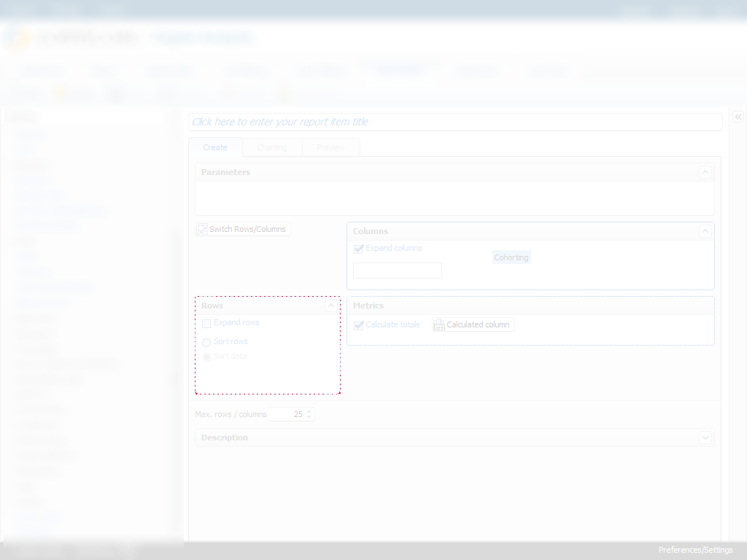
Task: Toggle the Expand columns checkbox
Action: 359,249
